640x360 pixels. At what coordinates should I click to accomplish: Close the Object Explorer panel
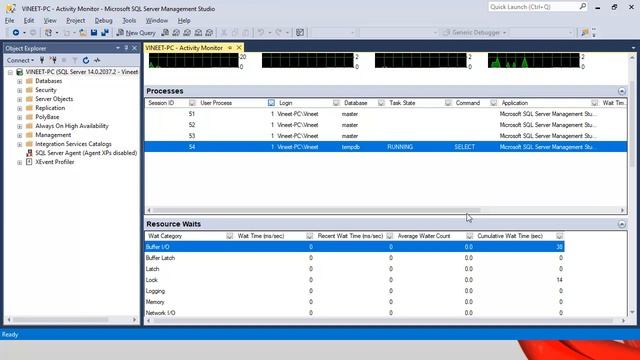[134, 48]
